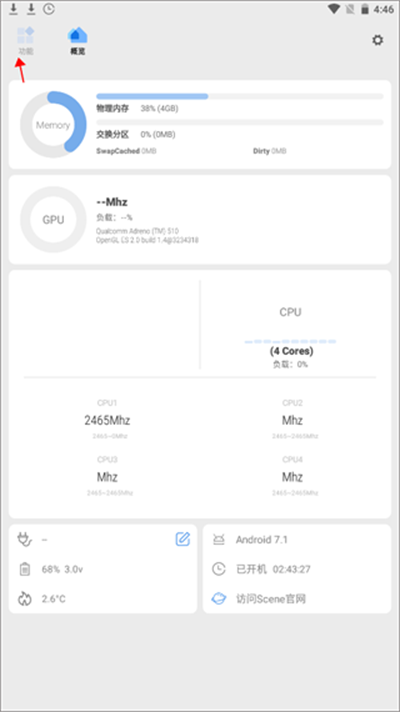The width and height of the screenshot is (400, 712).
Task: Tap the temperature flame icon
Action: tap(25, 598)
